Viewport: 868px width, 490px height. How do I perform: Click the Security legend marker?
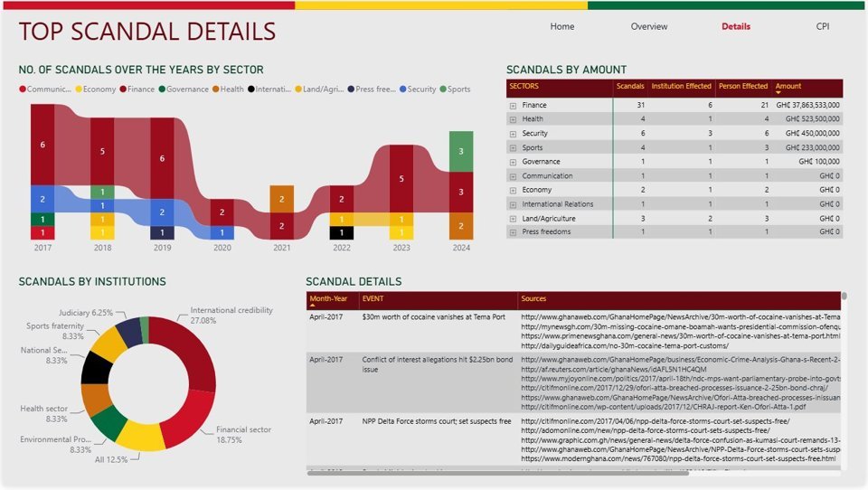[403, 90]
